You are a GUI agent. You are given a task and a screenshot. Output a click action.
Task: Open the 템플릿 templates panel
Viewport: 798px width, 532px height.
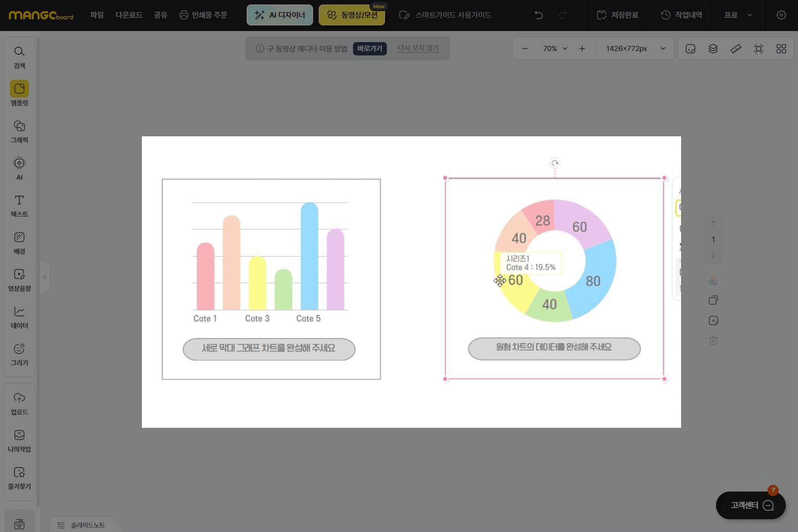click(x=19, y=93)
